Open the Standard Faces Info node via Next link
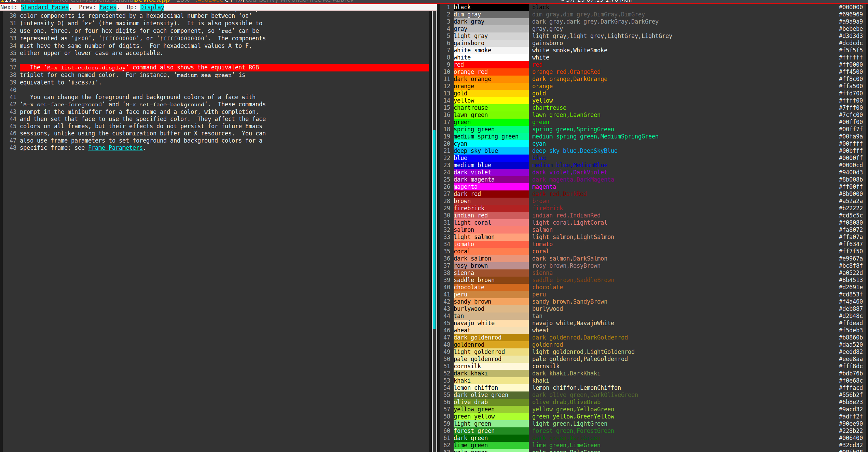 point(44,7)
